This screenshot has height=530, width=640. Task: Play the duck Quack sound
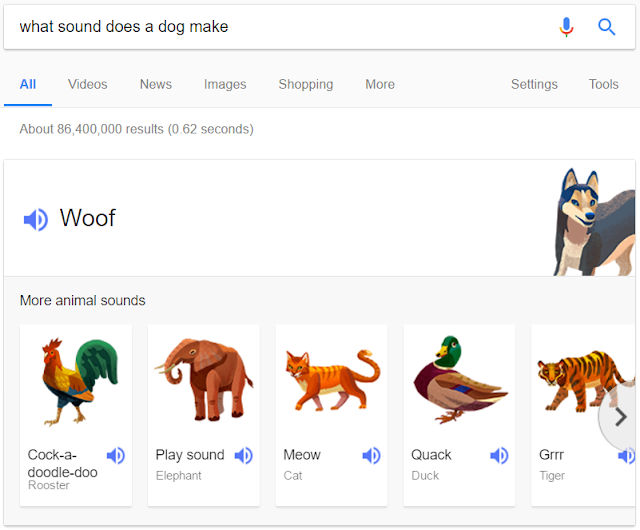(x=499, y=455)
